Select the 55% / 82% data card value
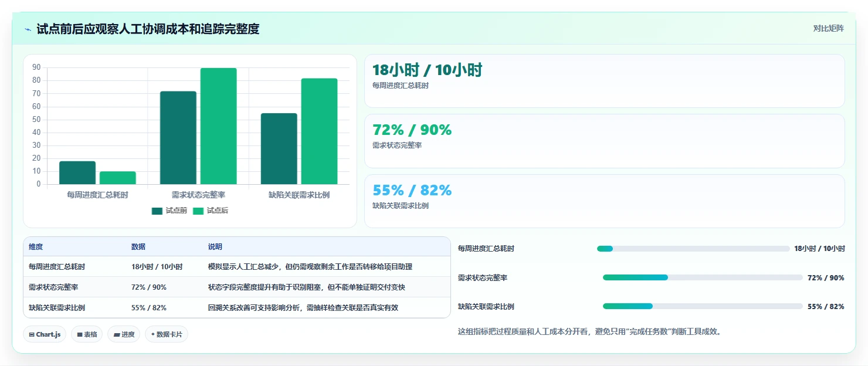This screenshot has height=366, width=868. coord(412,191)
